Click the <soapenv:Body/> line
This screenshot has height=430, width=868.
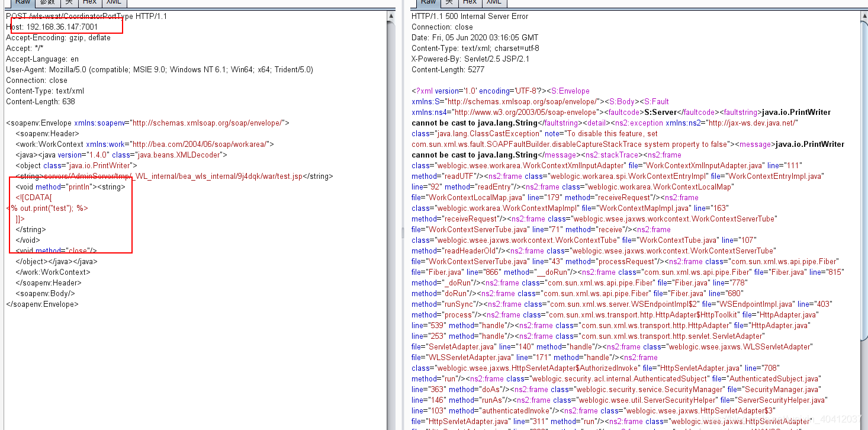coord(45,293)
